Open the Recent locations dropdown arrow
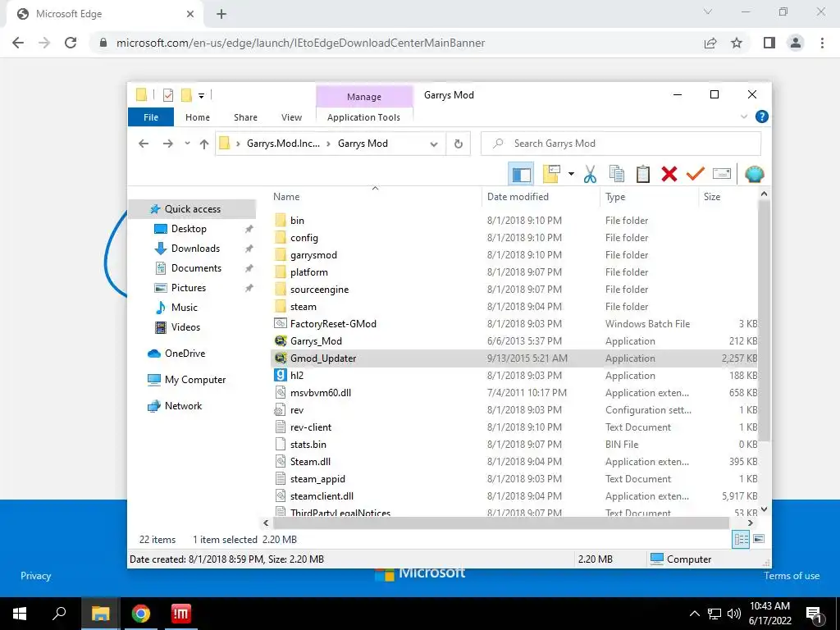Image resolution: width=840 pixels, height=630 pixels. point(187,144)
